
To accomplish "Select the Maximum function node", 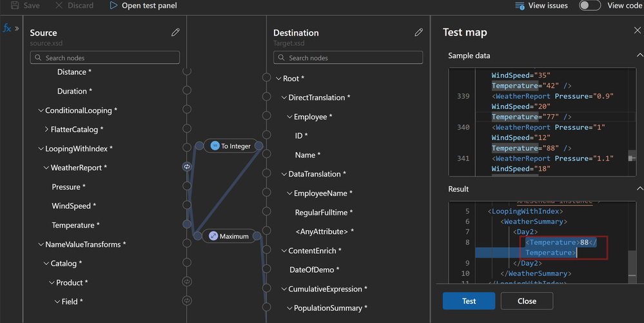I will point(229,236).
